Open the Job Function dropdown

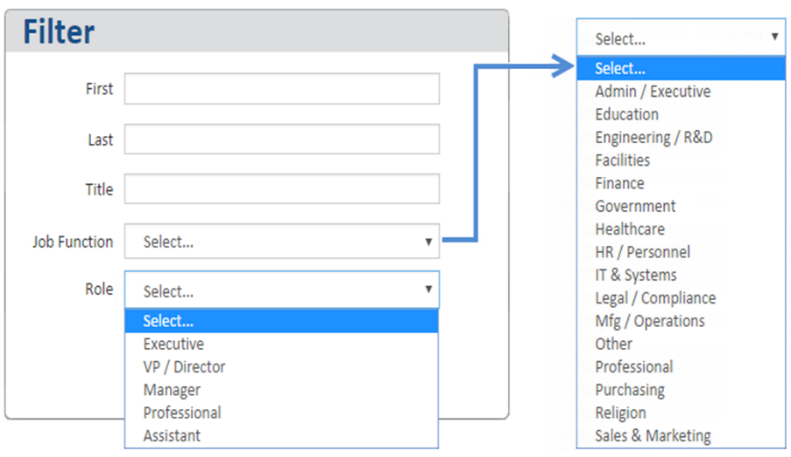coord(282,242)
